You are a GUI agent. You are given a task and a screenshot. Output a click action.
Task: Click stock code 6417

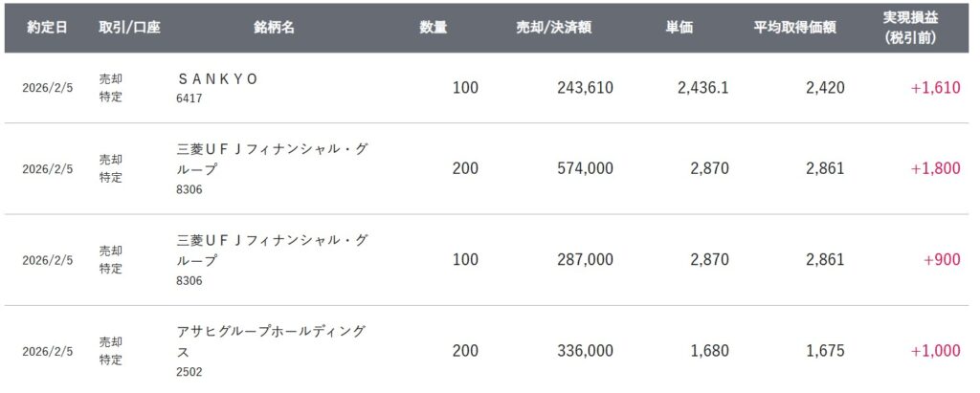(189, 98)
